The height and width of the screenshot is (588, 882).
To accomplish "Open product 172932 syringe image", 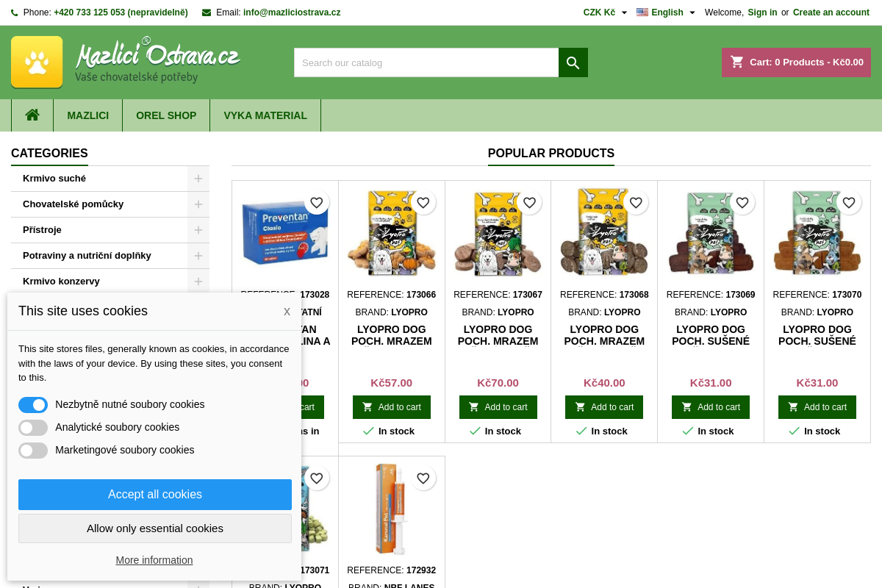I will [x=392, y=509].
